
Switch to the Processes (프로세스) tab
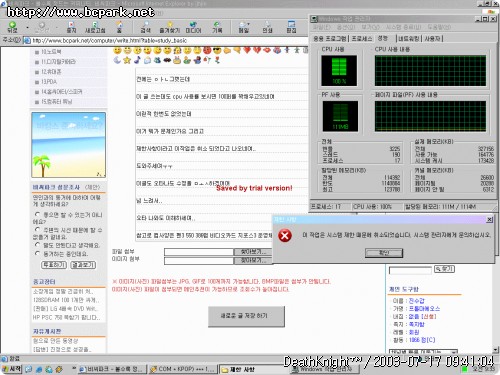362,39
